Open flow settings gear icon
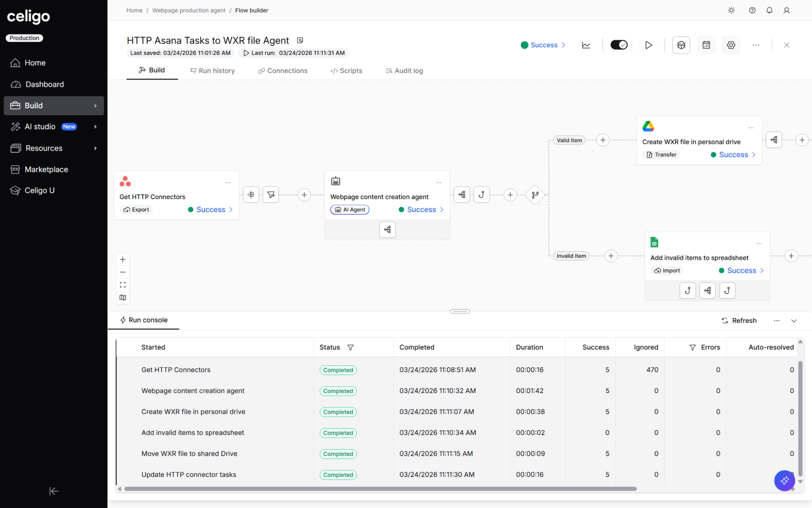812x508 pixels. pyautogui.click(x=731, y=46)
